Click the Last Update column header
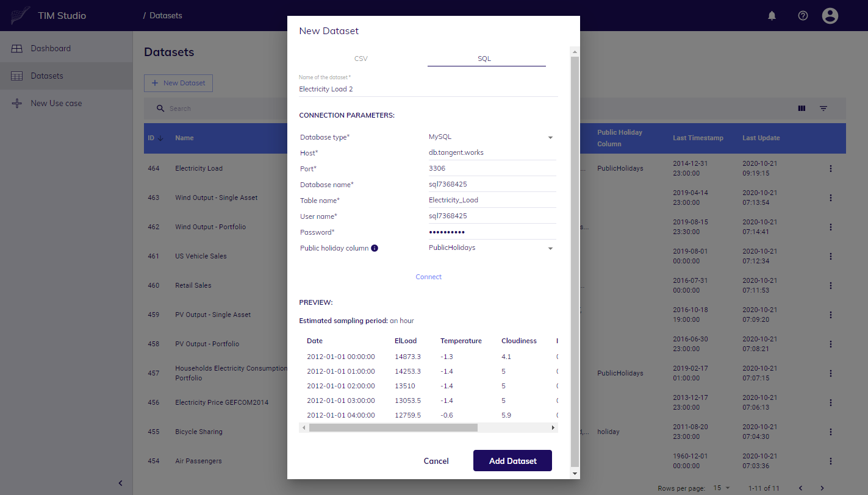Screen dimensions: 868x495 (761, 138)
